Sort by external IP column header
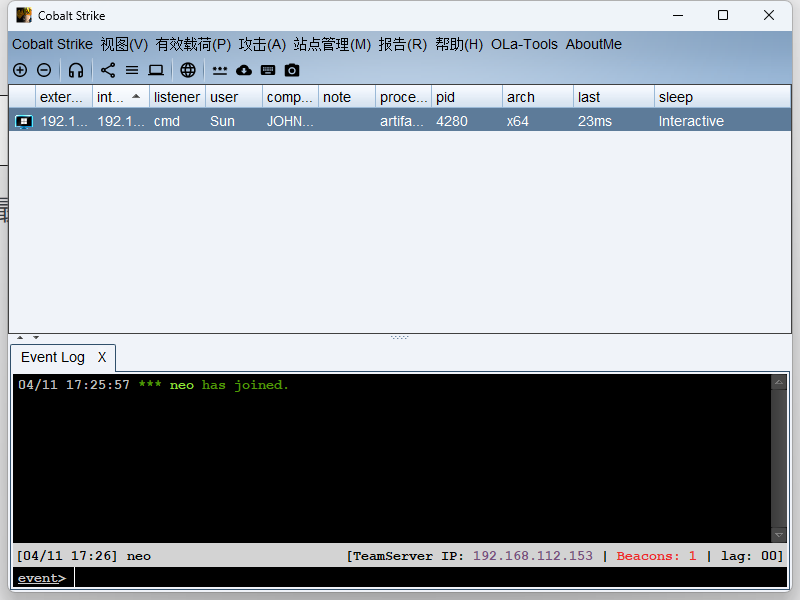Viewport: 800px width, 600px height. pos(64,97)
